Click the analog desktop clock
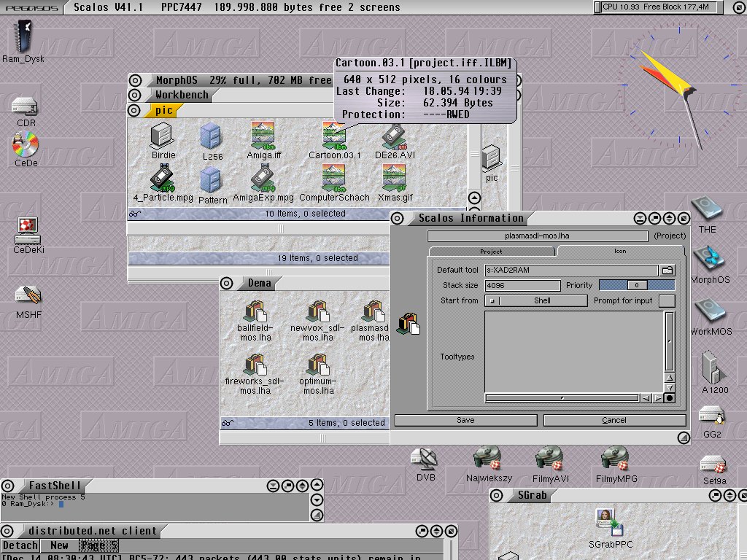 pyautogui.click(x=680, y=87)
